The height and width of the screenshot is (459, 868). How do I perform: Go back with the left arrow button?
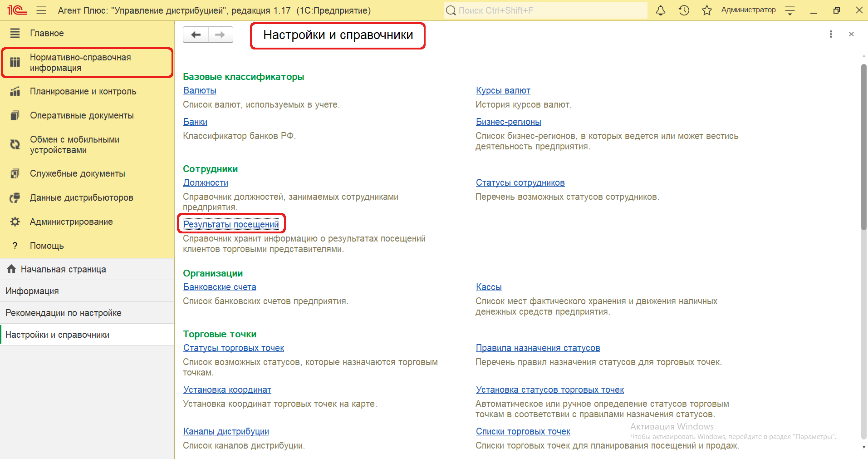click(x=196, y=35)
